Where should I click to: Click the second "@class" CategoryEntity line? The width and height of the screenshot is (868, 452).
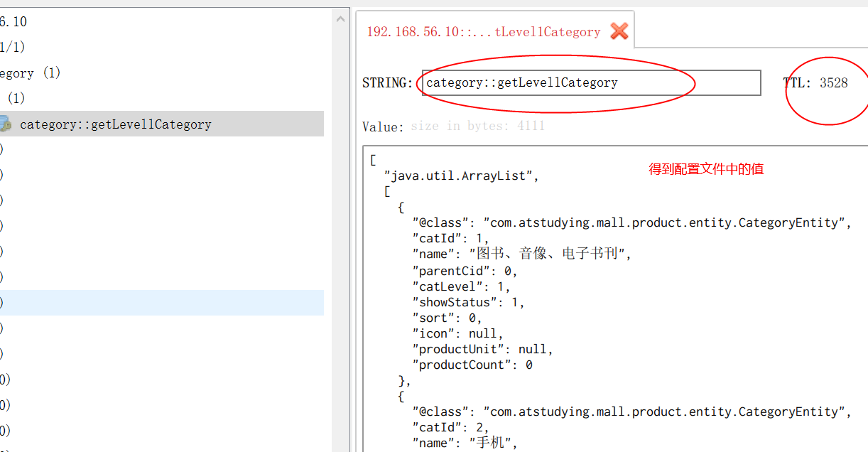pyautogui.click(x=632, y=411)
